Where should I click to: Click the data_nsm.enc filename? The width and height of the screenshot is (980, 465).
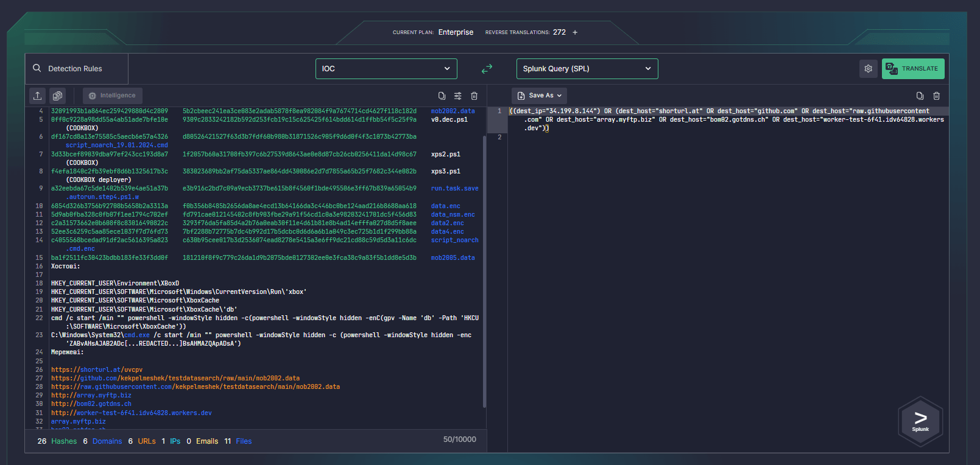click(453, 214)
